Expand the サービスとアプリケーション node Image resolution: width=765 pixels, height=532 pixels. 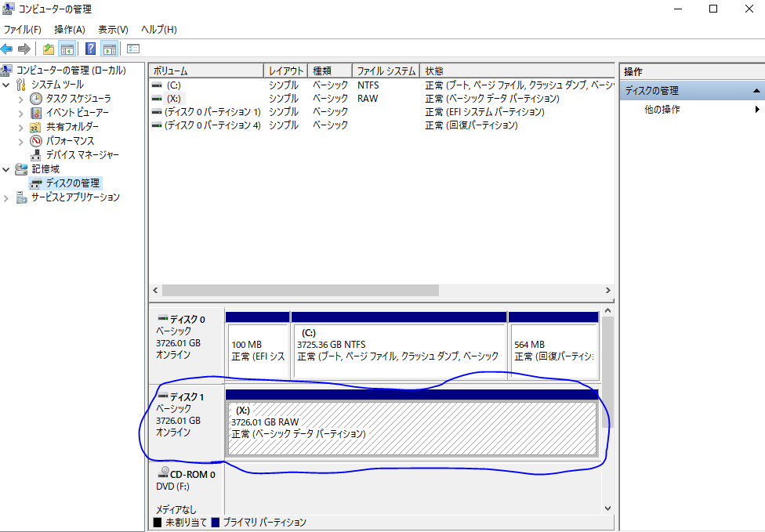click(7, 197)
